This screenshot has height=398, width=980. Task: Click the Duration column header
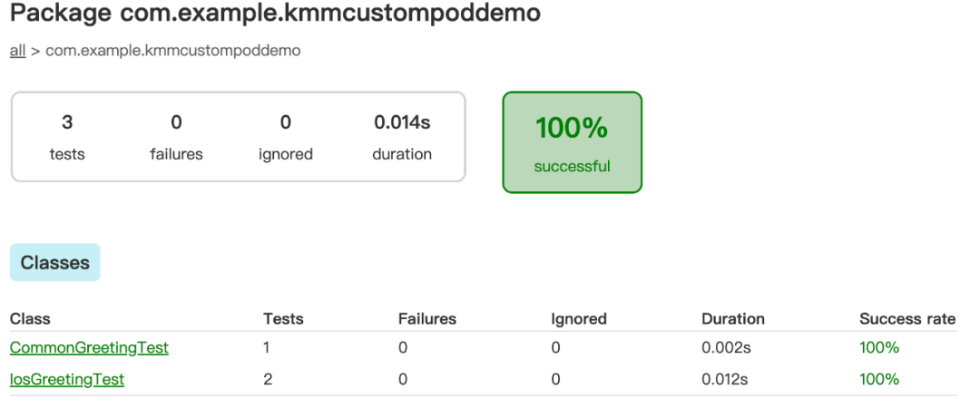733,318
